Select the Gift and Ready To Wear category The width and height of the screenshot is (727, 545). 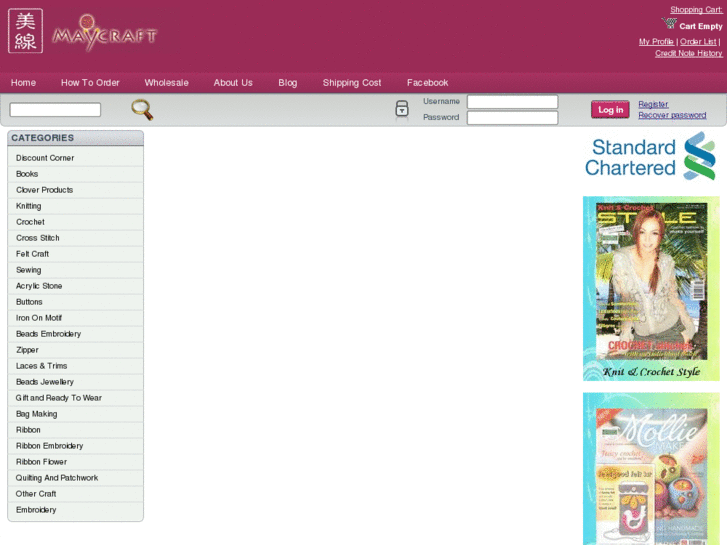pyautogui.click(x=76, y=398)
